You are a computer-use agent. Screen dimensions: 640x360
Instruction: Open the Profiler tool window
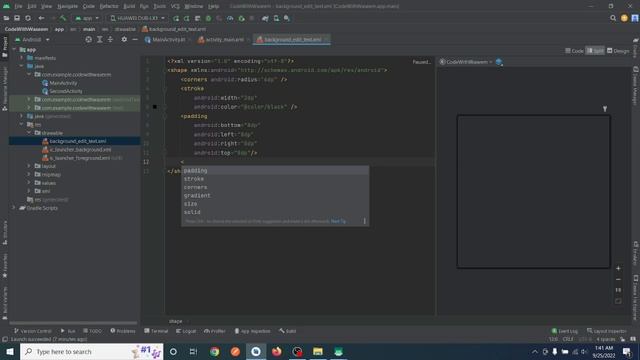tap(215, 331)
